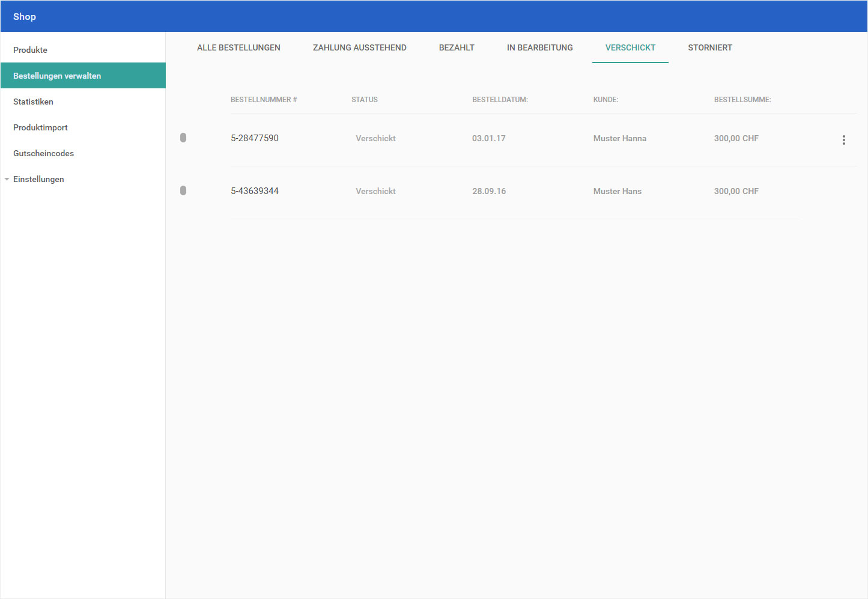
Task: Click Verschickt status of order 5-43639344
Action: (375, 191)
